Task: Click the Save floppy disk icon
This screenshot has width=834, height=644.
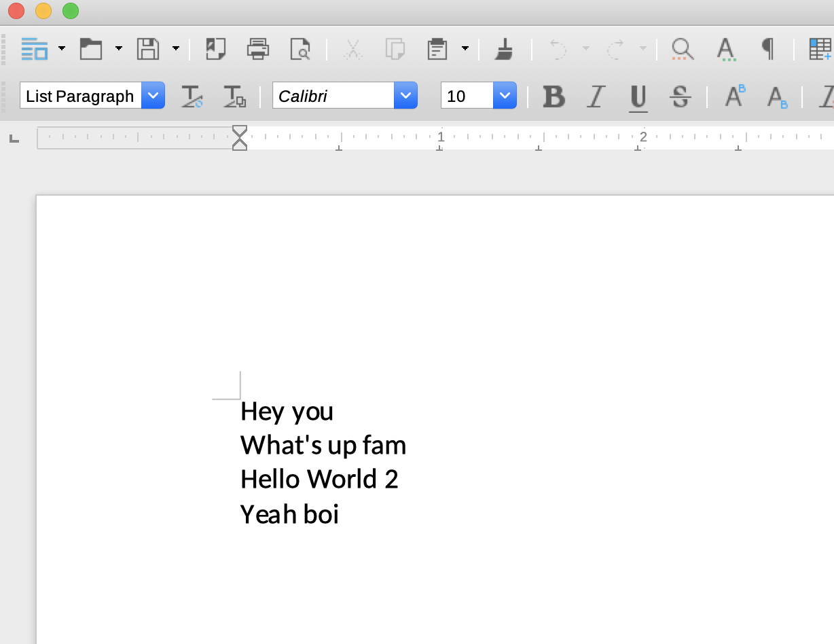Action: click(148, 49)
